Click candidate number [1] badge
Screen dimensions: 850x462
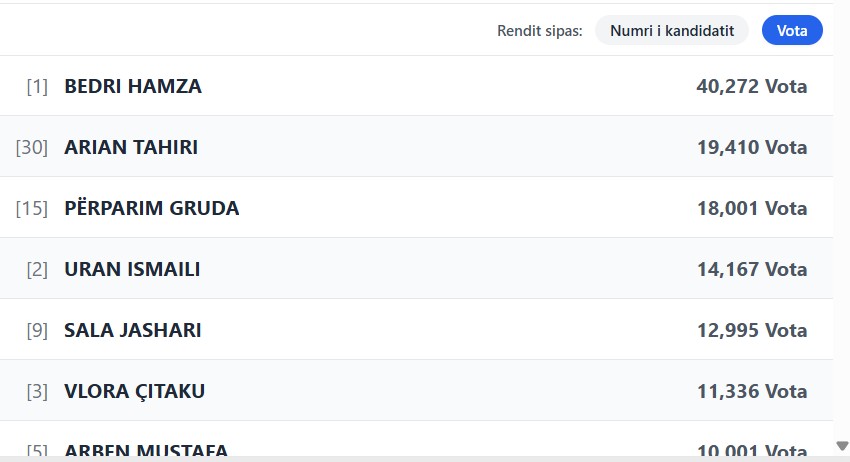pyautogui.click(x=37, y=87)
